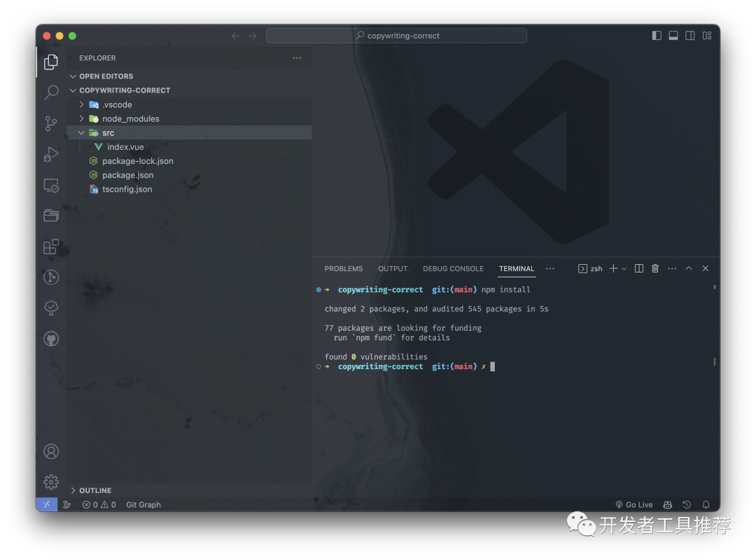Open the Search view in activity bar
Viewport: 756px width, 559px height.
click(x=51, y=92)
